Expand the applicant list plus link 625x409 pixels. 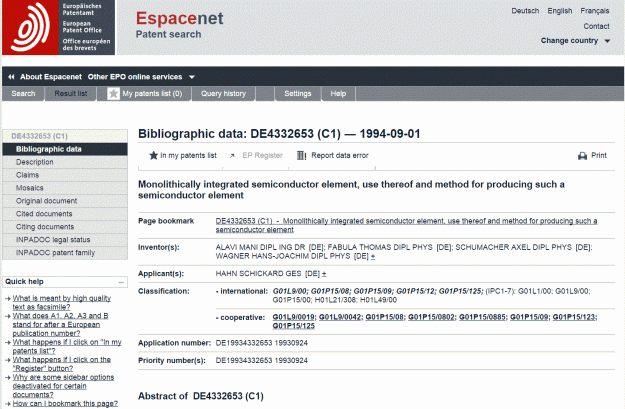[324, 273]
